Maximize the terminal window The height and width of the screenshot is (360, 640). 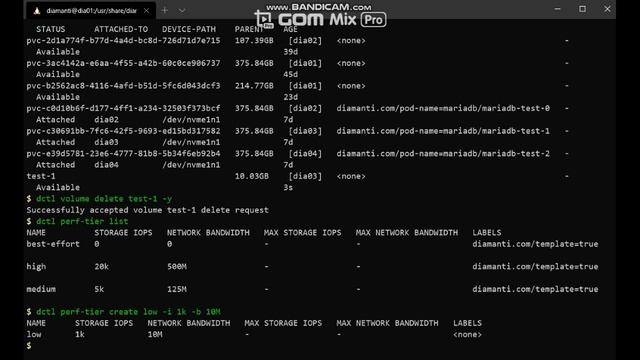[x=582, y=9]
